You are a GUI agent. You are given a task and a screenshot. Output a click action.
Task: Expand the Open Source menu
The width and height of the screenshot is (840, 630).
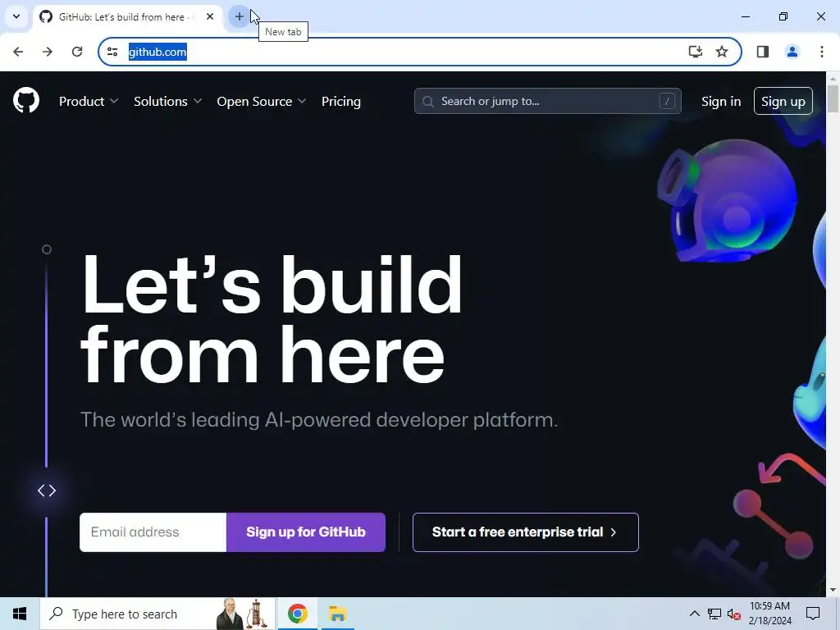262,101
